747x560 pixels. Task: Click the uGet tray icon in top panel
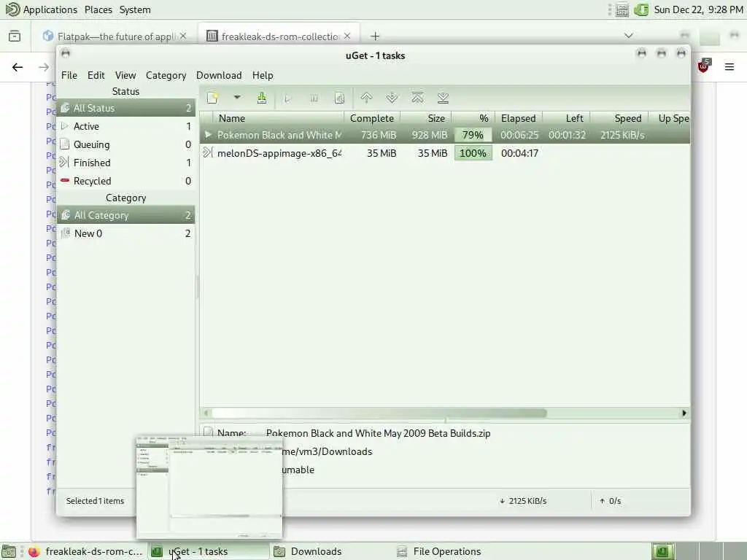[641, 9]
